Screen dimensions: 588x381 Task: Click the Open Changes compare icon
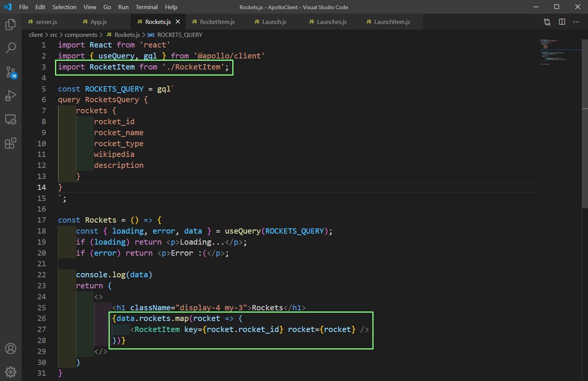pyautogui.click(x=547, y=22)
